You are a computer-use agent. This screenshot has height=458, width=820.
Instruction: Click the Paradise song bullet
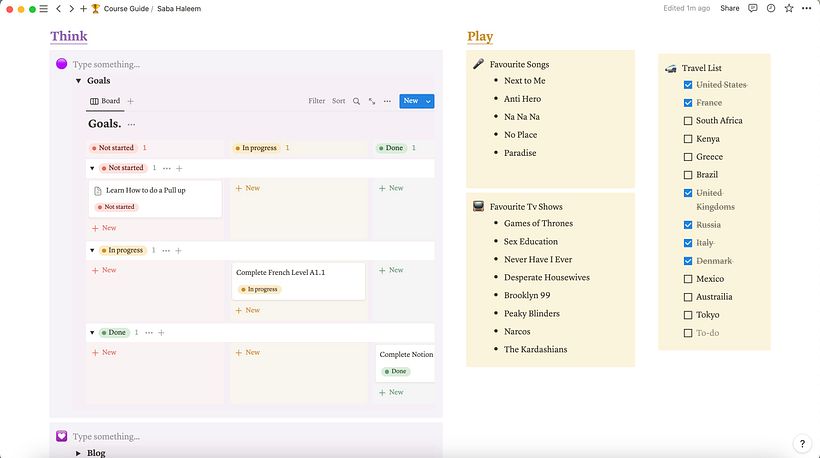(x=520, y=153)
